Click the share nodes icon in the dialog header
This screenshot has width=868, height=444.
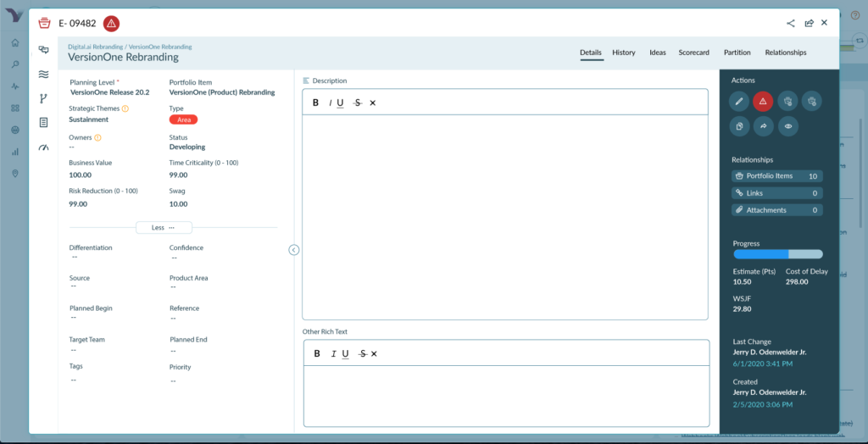click(791, 23)
